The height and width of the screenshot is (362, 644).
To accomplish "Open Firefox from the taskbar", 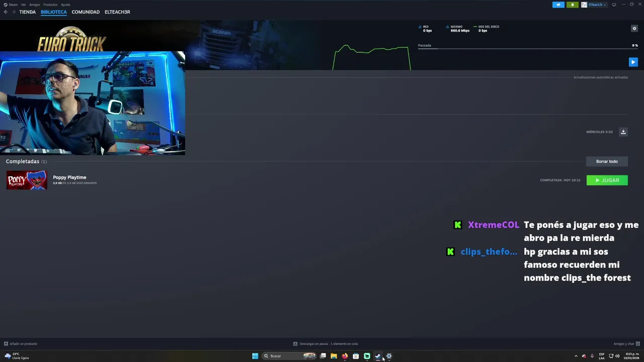I will (345, 356).
